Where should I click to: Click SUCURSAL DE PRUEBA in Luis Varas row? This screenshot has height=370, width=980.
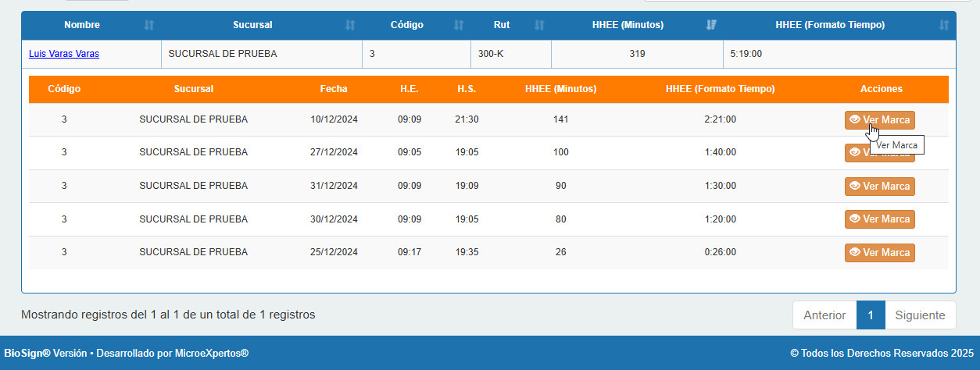(223, 54)
